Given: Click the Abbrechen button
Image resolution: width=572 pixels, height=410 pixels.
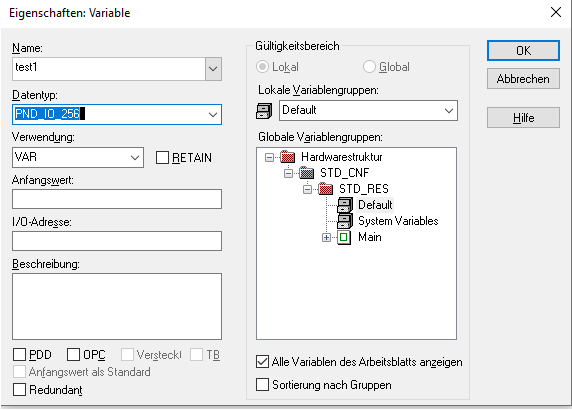Looking at the screenshot, I should (523, 78).
